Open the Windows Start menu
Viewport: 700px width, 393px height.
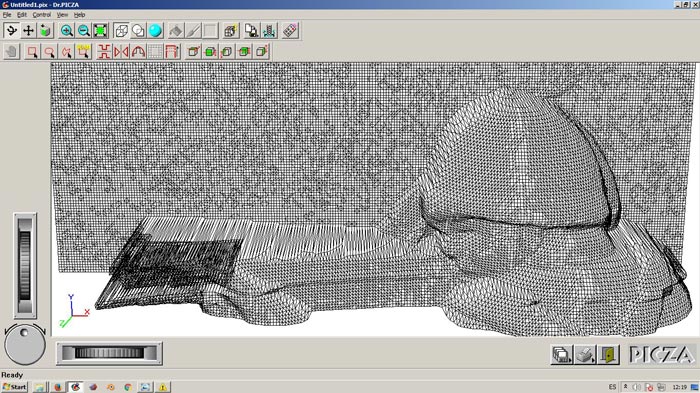click(x=14, y=387)
